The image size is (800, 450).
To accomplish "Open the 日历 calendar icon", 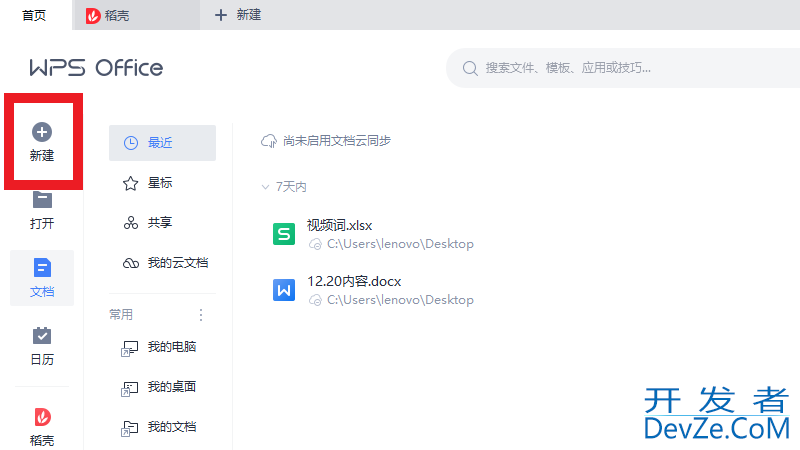I will pos(42,336).
